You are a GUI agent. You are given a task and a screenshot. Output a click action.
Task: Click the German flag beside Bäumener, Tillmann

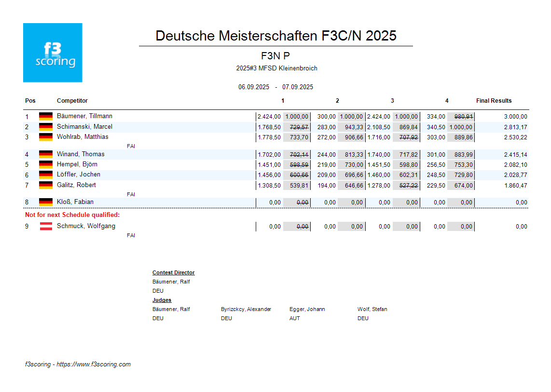tap(46, 117)
